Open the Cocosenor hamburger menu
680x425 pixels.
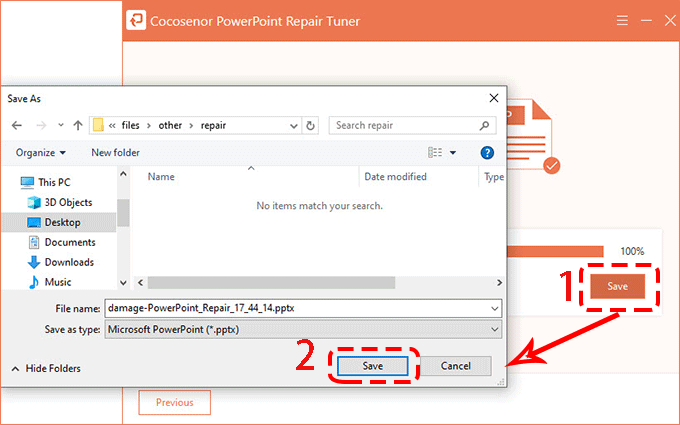[622, 20]
